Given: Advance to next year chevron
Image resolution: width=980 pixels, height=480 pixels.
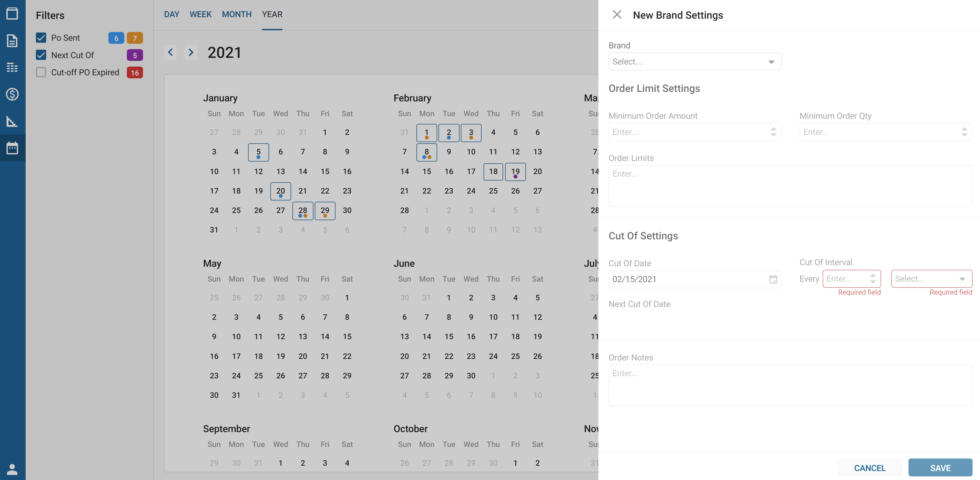Looking at the screenshot, I should (x=191, y=52).
